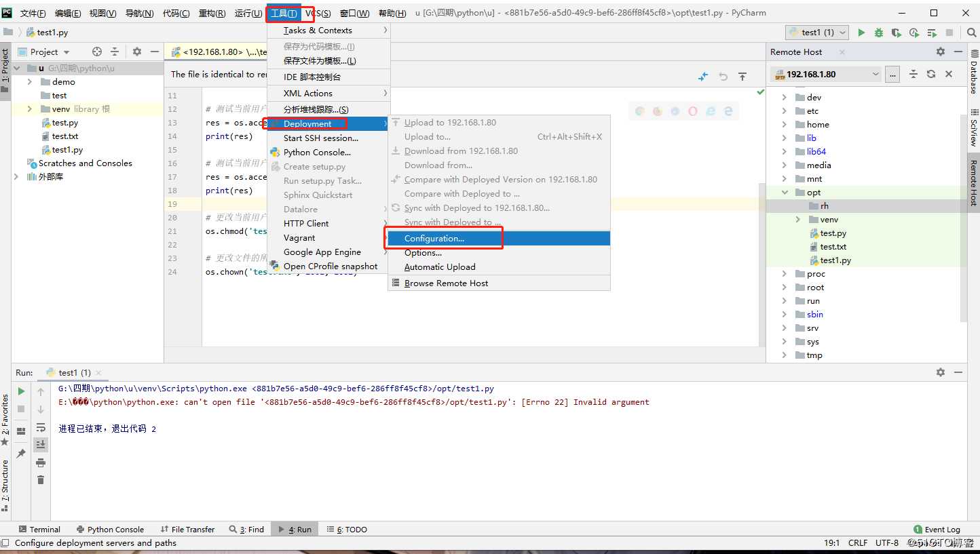Click UTF-8 encoding in status bar
Screen dimensions: 980x554
[887, 543]
